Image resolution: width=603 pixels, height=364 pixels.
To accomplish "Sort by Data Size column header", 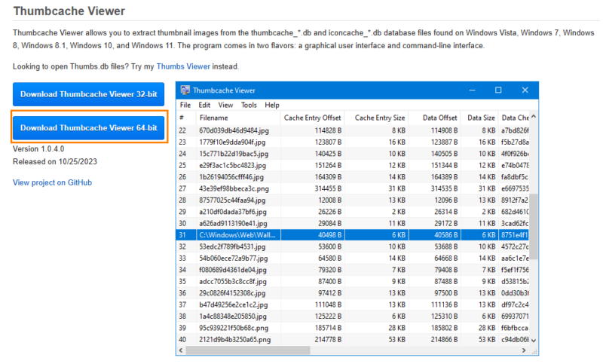I will [x=479, y=118].
